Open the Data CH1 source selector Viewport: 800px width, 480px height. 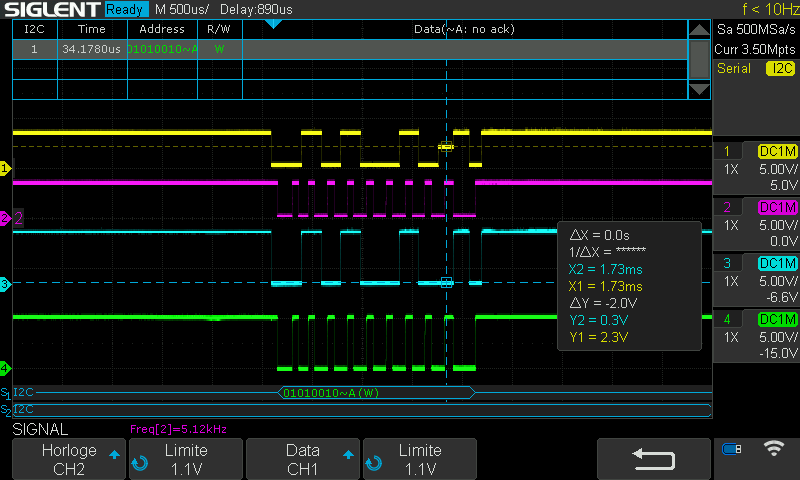(x=303, y=459)
